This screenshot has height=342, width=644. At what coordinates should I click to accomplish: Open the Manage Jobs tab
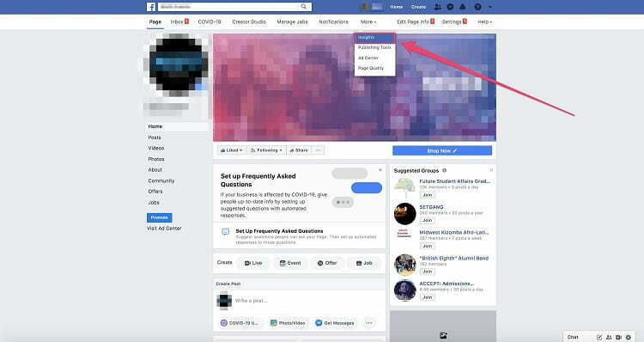tap(292, 21)
